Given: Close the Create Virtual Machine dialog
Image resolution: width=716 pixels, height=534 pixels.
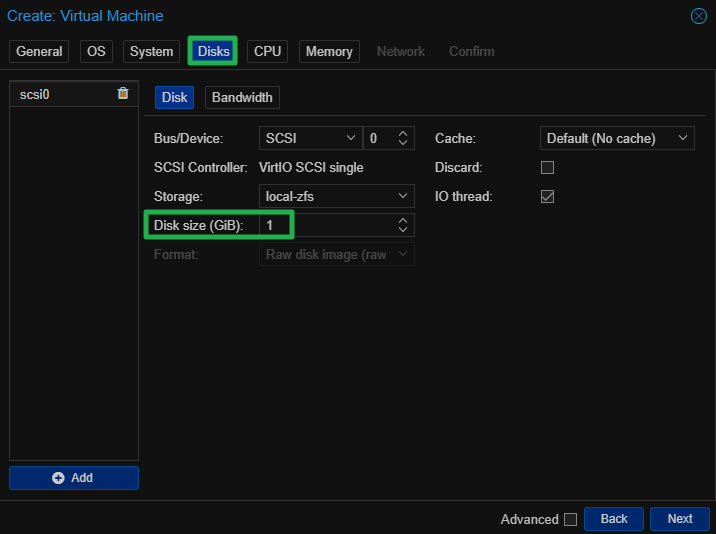Looking at the screenshot, I should 699,16.
